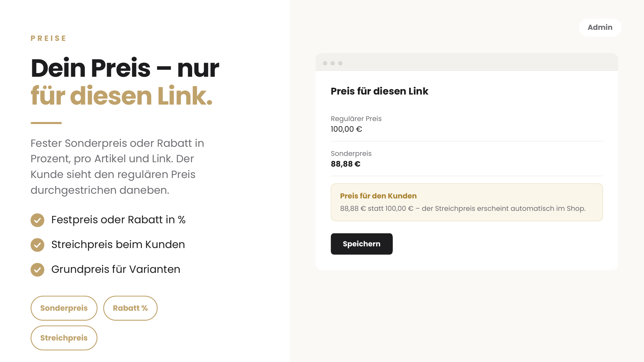Viewport: 644px width, 362px height.
Task: Click the gold divider line under headline
Action: [46, 123]
